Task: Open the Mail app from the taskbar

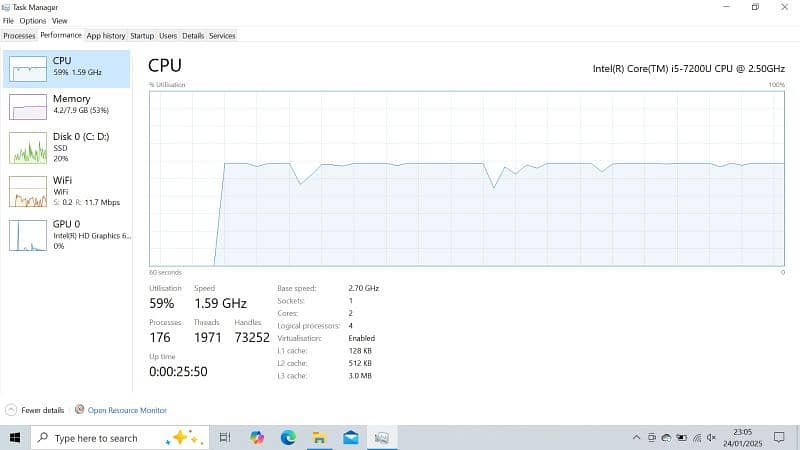Action: 350,437
